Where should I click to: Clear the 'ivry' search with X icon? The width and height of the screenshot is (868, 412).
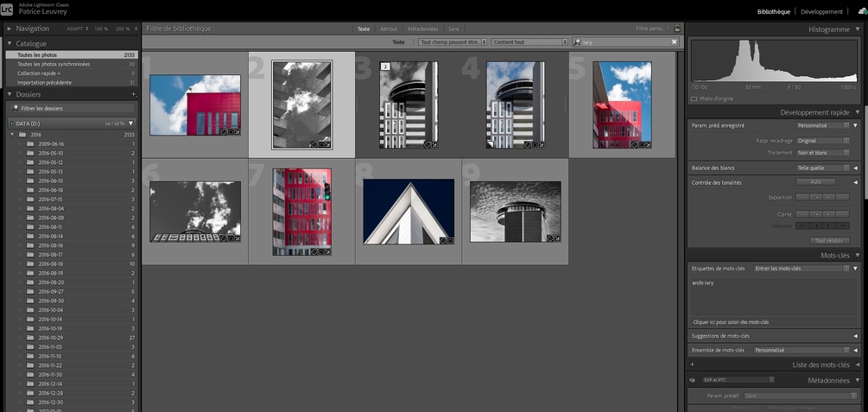click(675, 41)
